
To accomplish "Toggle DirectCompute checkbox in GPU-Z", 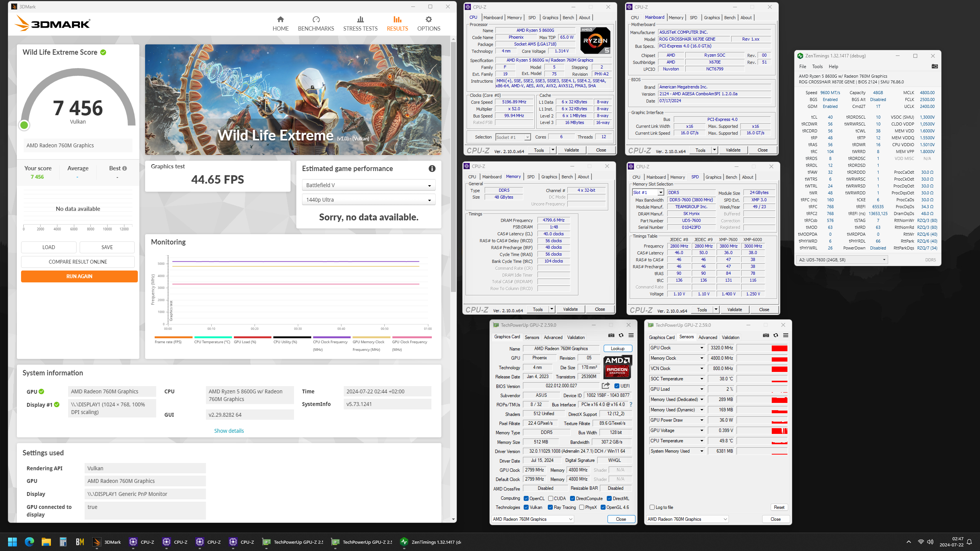I will (572, 499).
